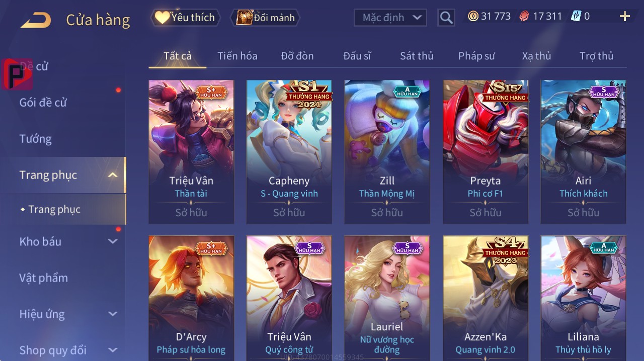Switch to the Pháp sư tab

click(476, 56)
